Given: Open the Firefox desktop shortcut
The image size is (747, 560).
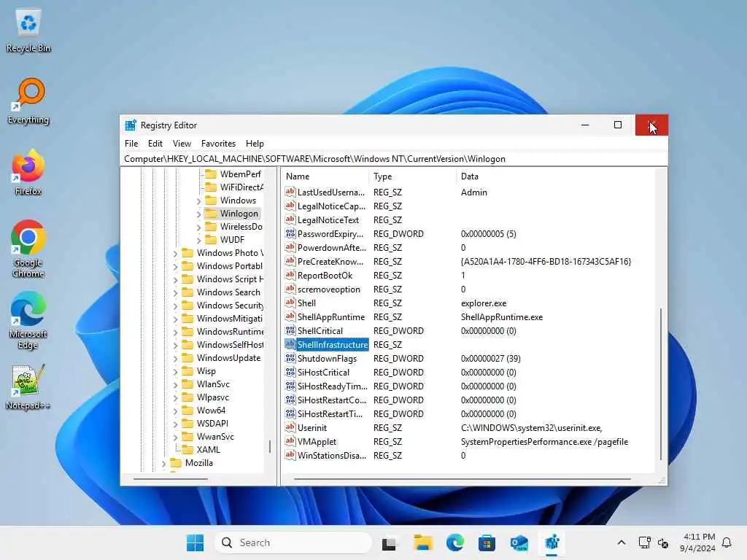Looking at the screenshot, I should (x=28, y=172).
